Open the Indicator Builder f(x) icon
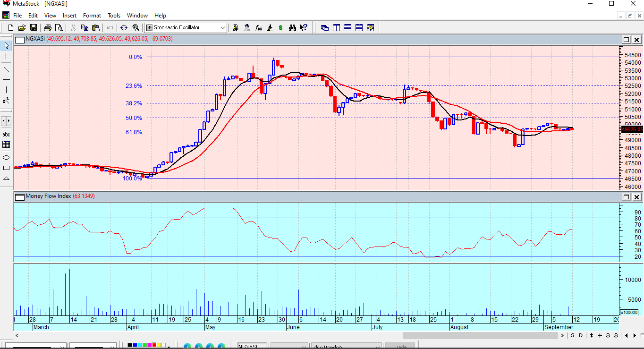Screen dimensions: 644x349 point(258,27)
